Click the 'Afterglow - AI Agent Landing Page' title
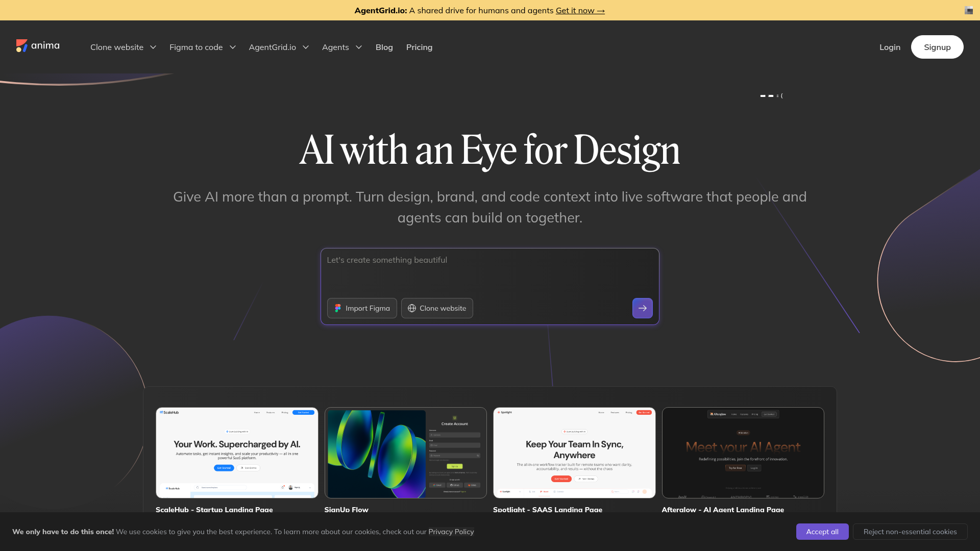 coord(723,509)
